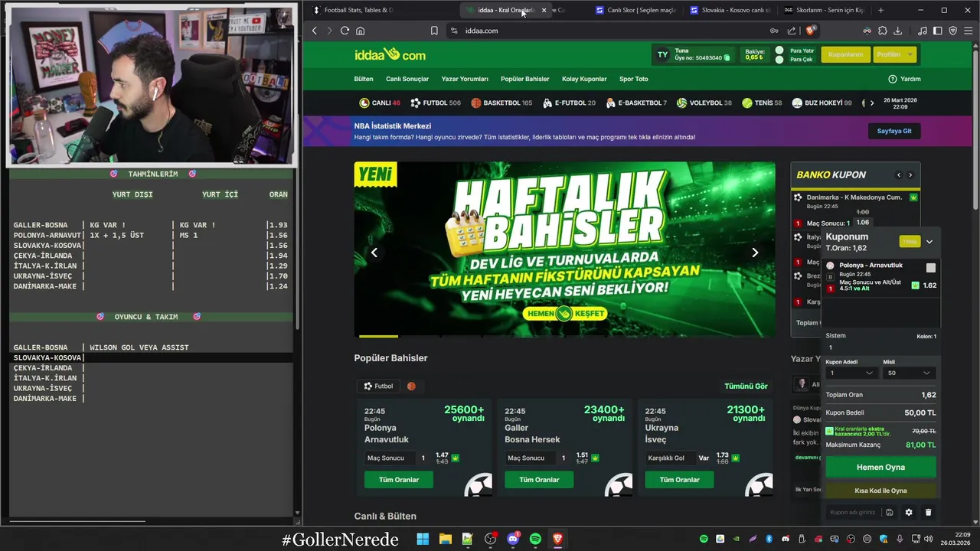Screen dimensions: 980x551
Task: Open the Kupon Adedi dropdown
Action: click(851, 373)
